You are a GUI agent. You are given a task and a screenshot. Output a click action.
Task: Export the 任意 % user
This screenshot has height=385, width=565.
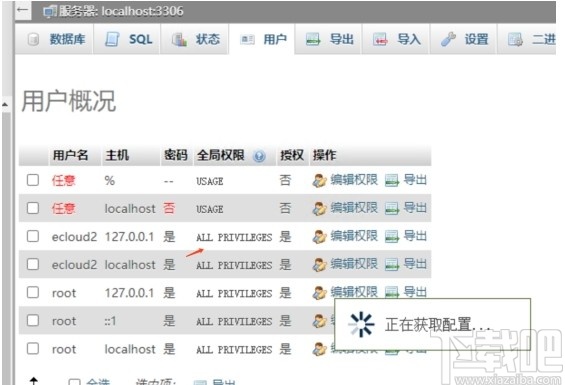[x=415, y=180]
